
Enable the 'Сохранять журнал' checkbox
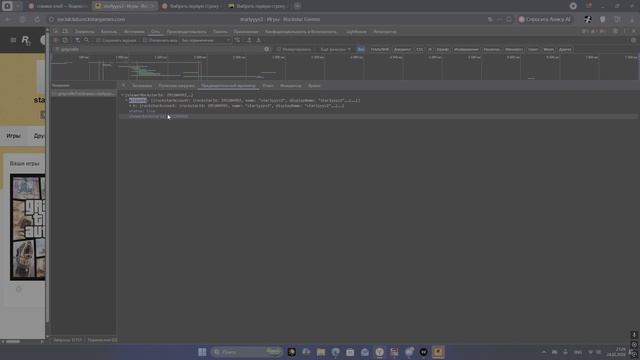click(98, 40)
